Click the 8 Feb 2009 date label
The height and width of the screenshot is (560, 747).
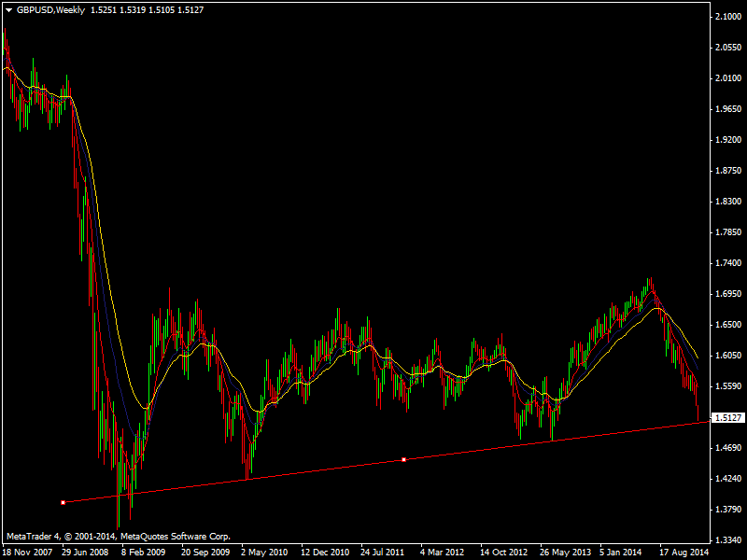point(143,553)
